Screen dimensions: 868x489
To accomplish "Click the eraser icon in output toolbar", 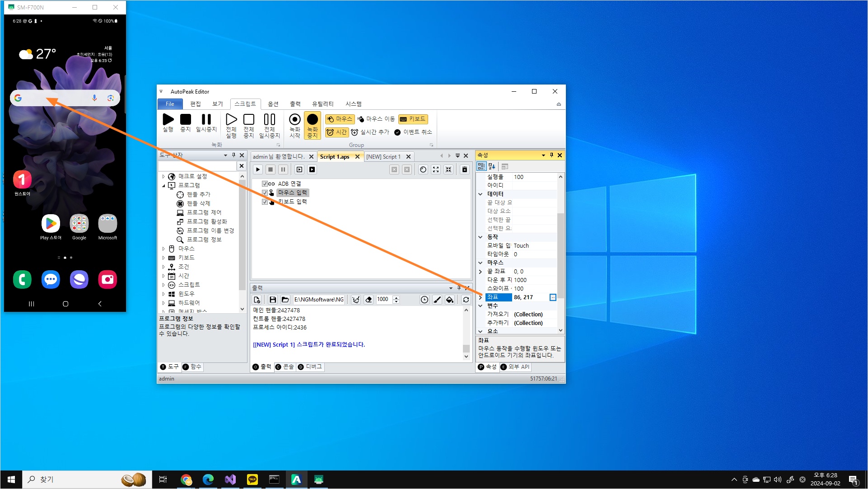I will pyautogui.click(x=369, y=300).
